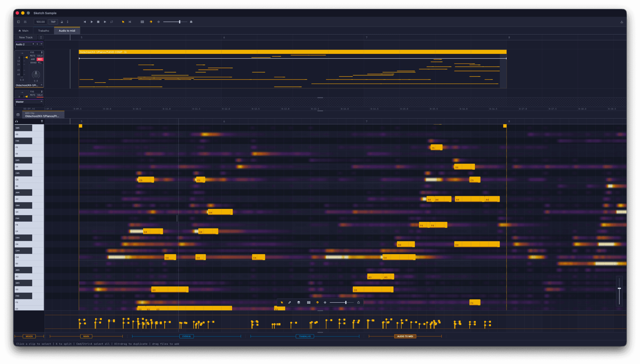
Task: Click the layers icon in the piano roll toolbar
Action: tap(299, 303)
